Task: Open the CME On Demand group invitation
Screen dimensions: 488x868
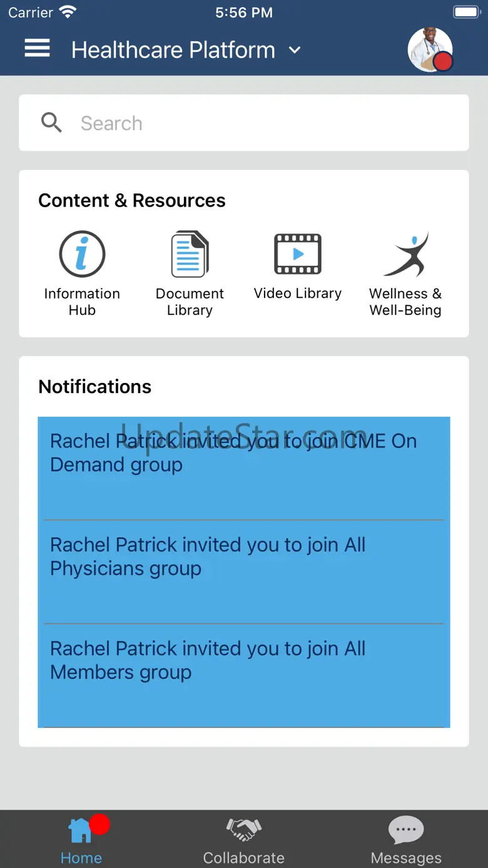Action: tap(244, 467)
